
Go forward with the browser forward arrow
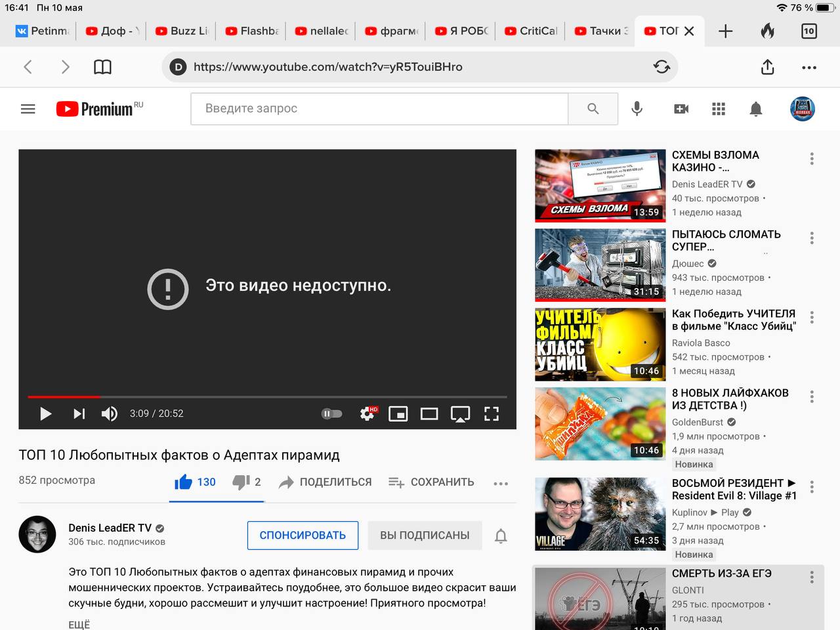[x=65, y=66]
